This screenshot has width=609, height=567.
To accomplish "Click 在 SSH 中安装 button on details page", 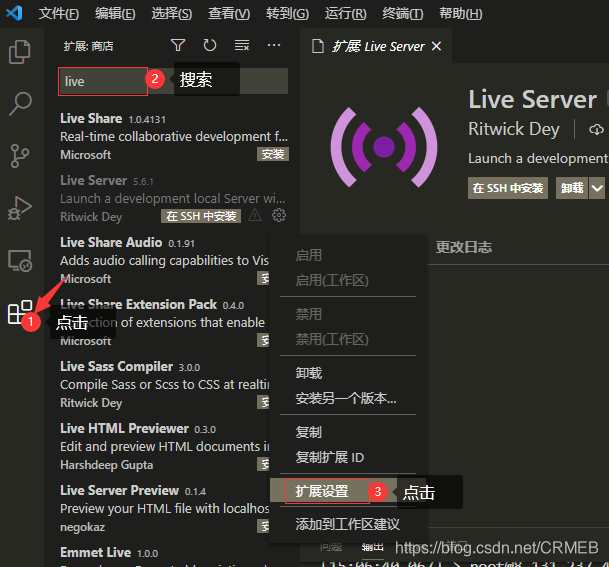I will click(x=508, y=188).
